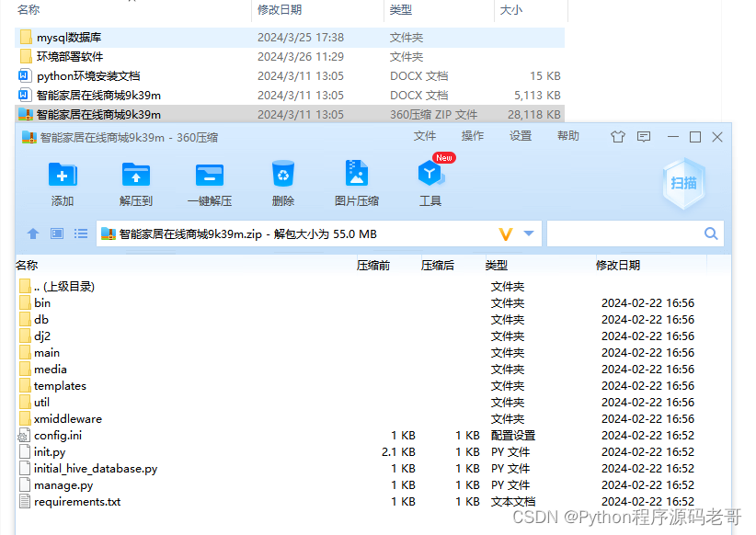756x535 pixels.
Task: Minimize the 360压缩 window
Action: tap(673, 137)
